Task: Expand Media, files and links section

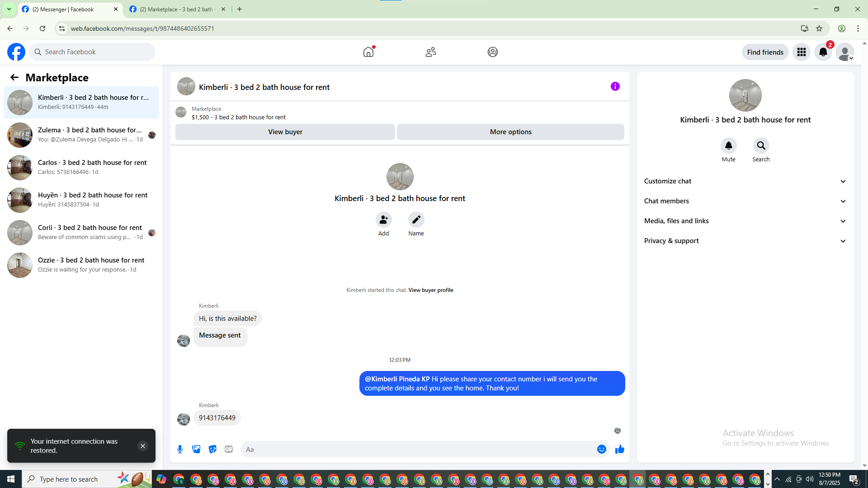Action: 745,221
